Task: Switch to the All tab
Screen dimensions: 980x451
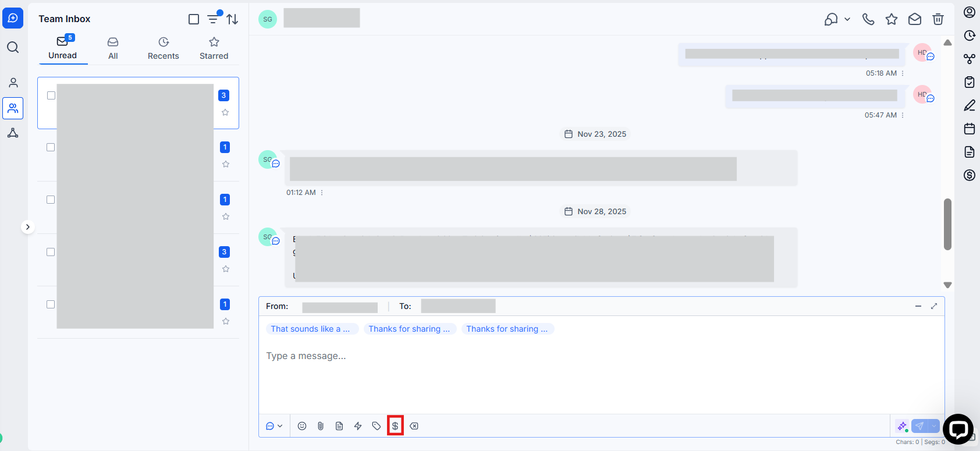Action: [x=113, y=48]
